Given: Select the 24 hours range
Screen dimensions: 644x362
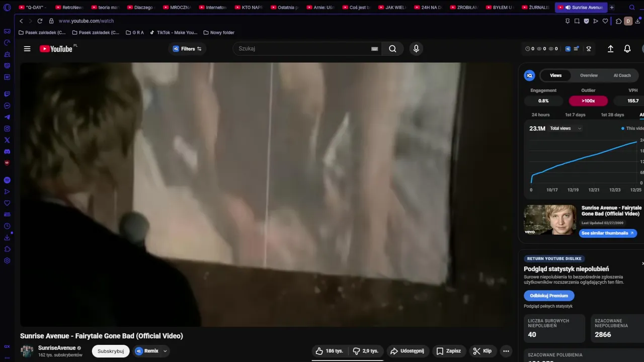Looking at the screenshot, I should 540,115.
